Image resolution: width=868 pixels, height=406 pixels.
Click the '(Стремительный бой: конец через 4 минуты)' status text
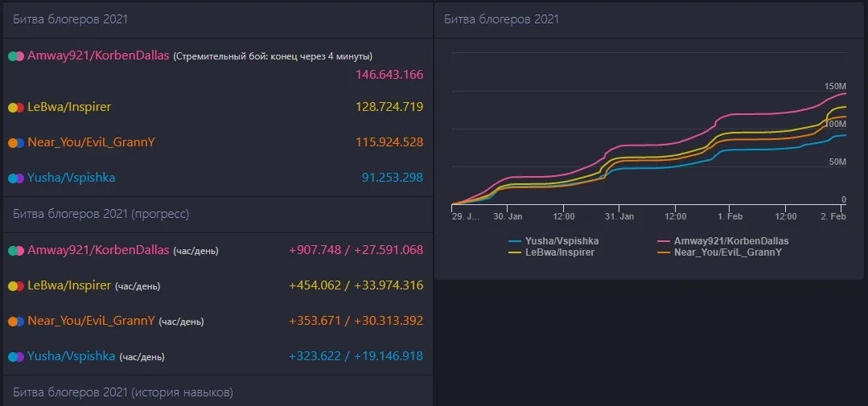click(273, 57)
